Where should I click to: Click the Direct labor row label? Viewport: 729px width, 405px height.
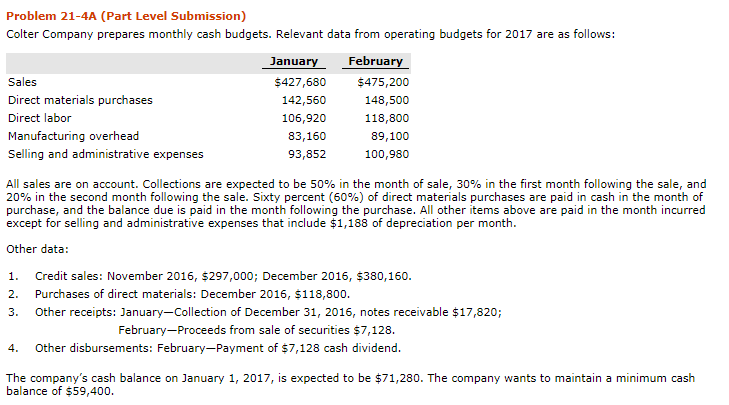(x=40, y=118)
